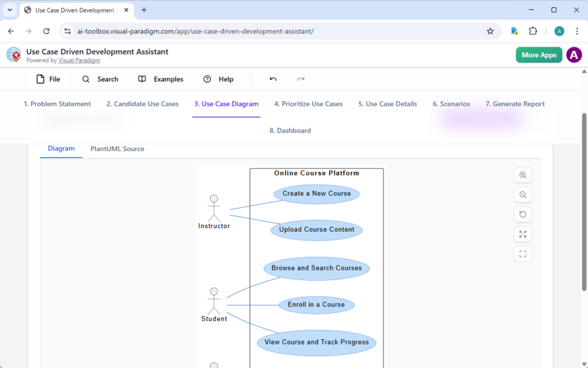
Task: Expand the diagram to fullscreen
Action: (523, 234)
